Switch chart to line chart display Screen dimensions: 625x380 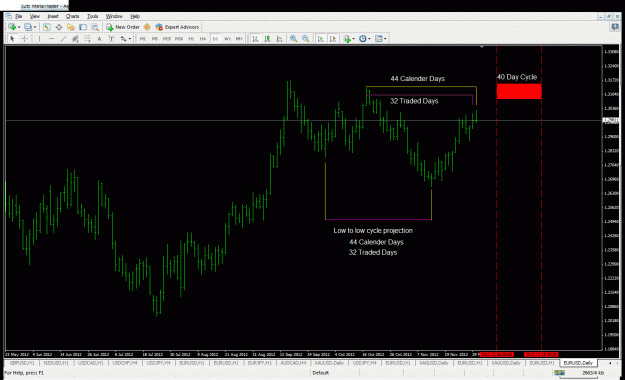coord(280,39)
